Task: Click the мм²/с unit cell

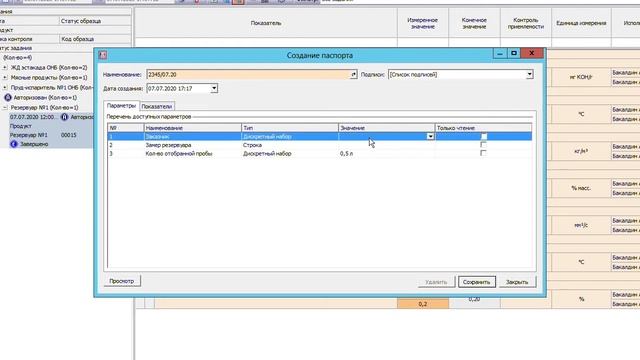Action: pyautogui.click(x=581, y=225)
